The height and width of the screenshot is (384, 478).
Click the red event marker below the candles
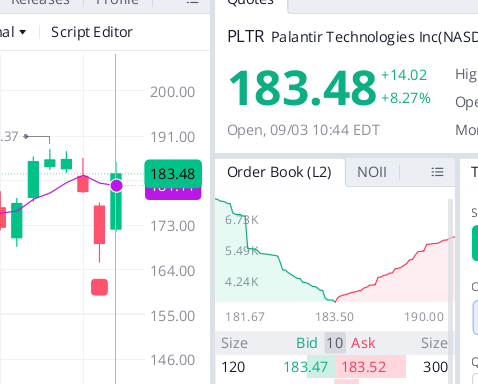99,287
